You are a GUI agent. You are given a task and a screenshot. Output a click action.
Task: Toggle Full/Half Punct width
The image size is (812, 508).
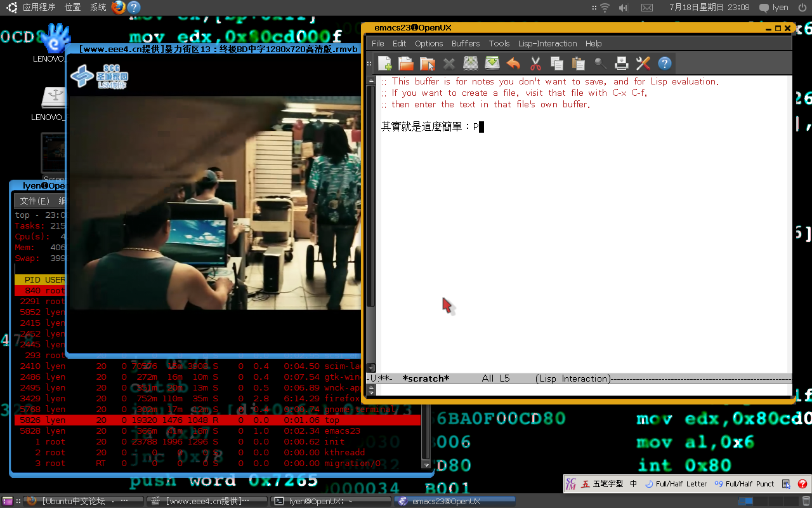point(744,484)
